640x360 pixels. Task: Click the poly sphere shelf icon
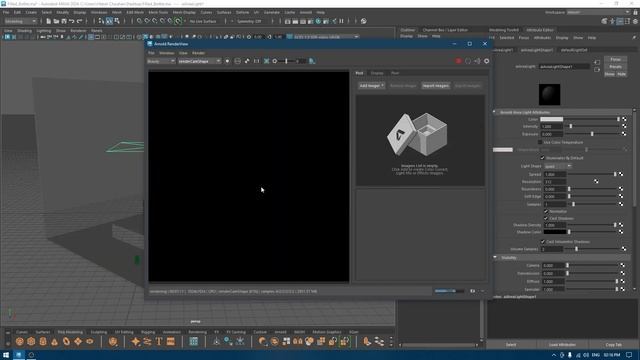click(x=20, y=341)
